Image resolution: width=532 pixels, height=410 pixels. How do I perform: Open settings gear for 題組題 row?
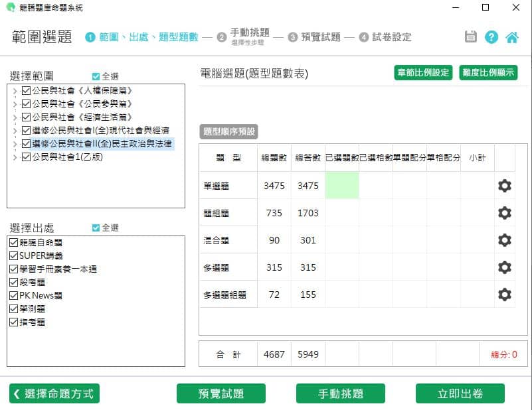pos(505,213)
